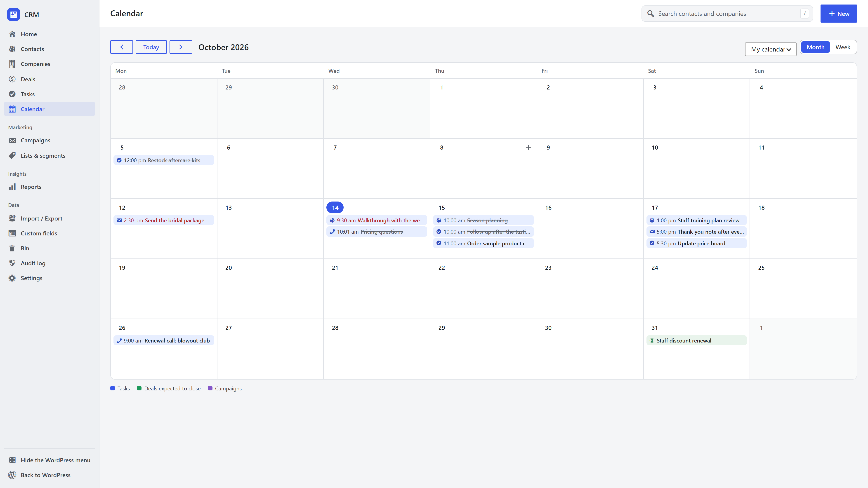Image resolution: width=868 pixels, height=488 pixels.
Task: Select today's date 14
Action: coord(335,207)
